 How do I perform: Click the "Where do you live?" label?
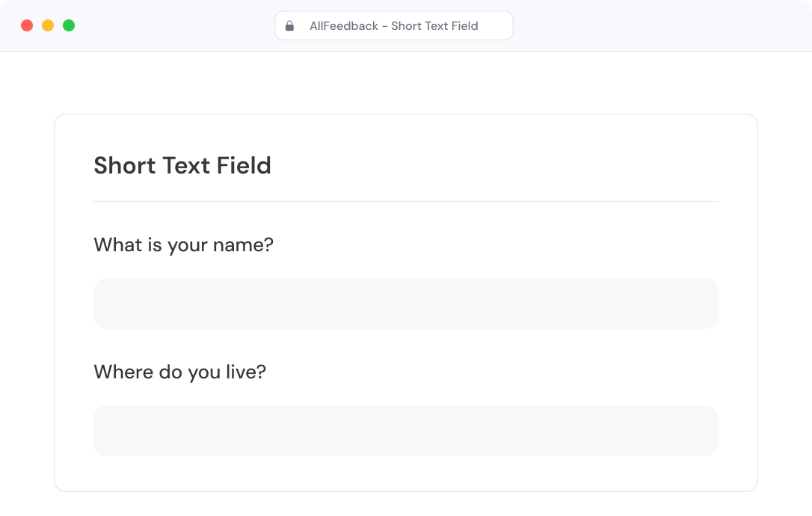click(179, 372)
